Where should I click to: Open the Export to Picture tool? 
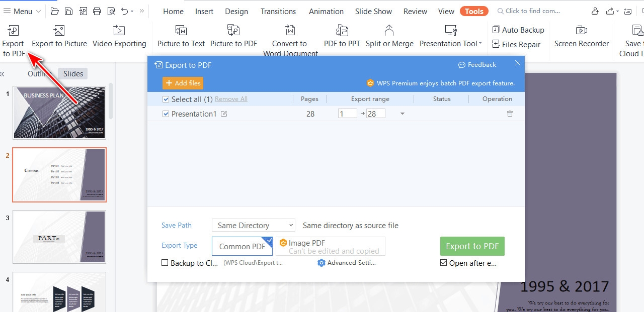pyautogui.click(x=59, y=36)
